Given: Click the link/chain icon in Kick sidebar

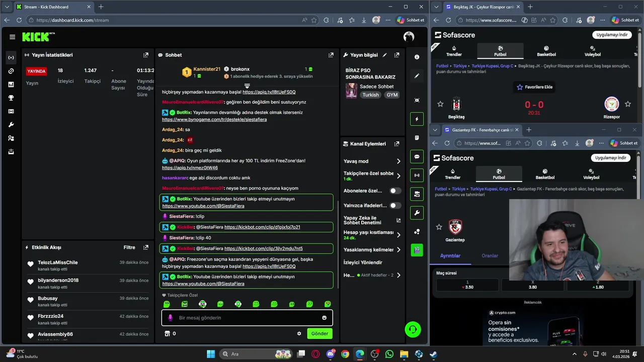Looking at the screenshot, I should coord(11,71).
